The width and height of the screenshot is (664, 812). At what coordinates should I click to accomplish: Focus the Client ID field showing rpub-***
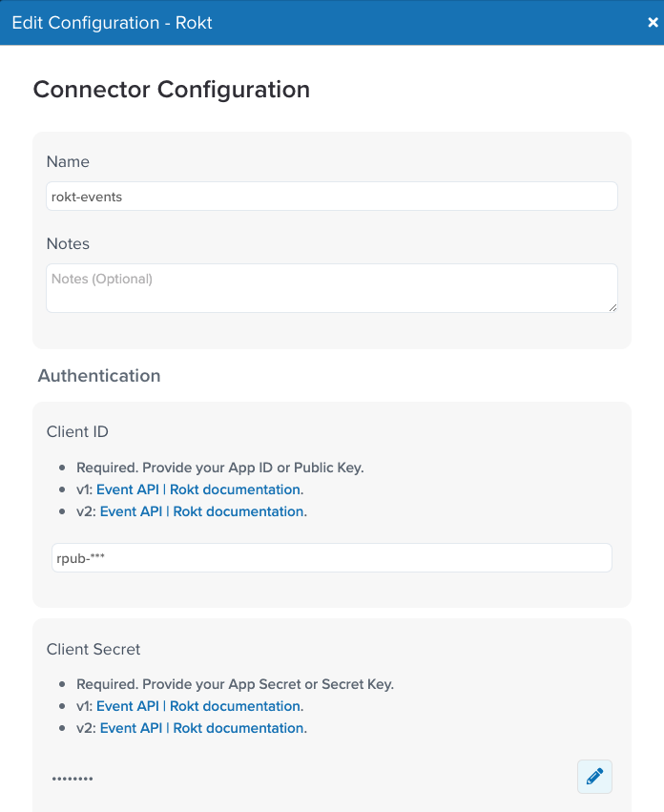point(331,558)
